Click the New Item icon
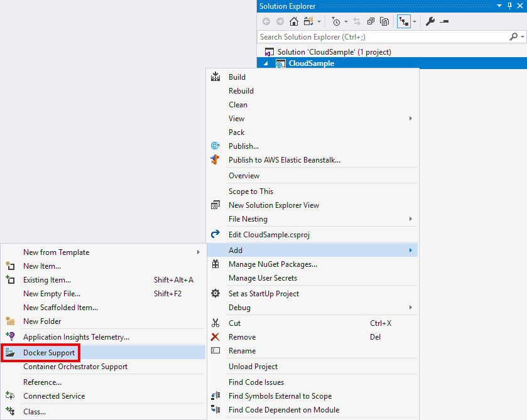 [10, 266]
